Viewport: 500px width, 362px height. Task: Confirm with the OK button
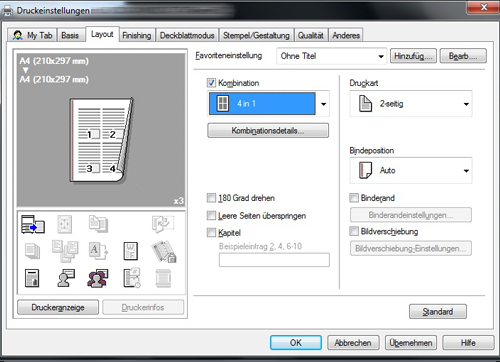pos(296,342)
